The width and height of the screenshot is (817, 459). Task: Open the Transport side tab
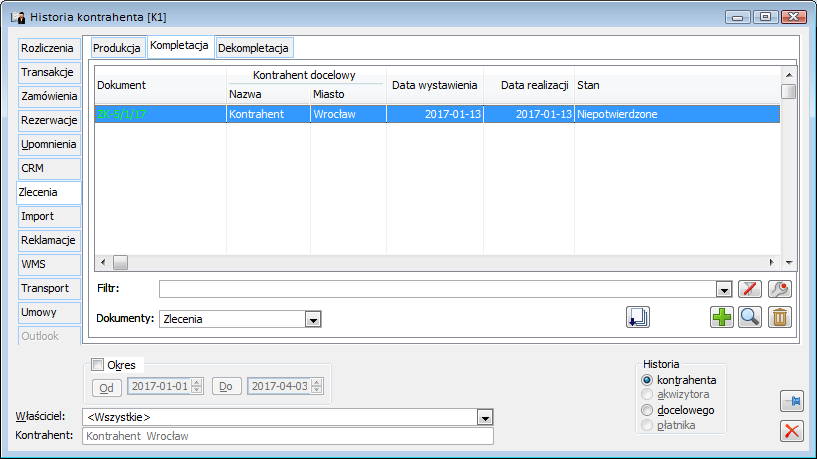tap(47, 288)
